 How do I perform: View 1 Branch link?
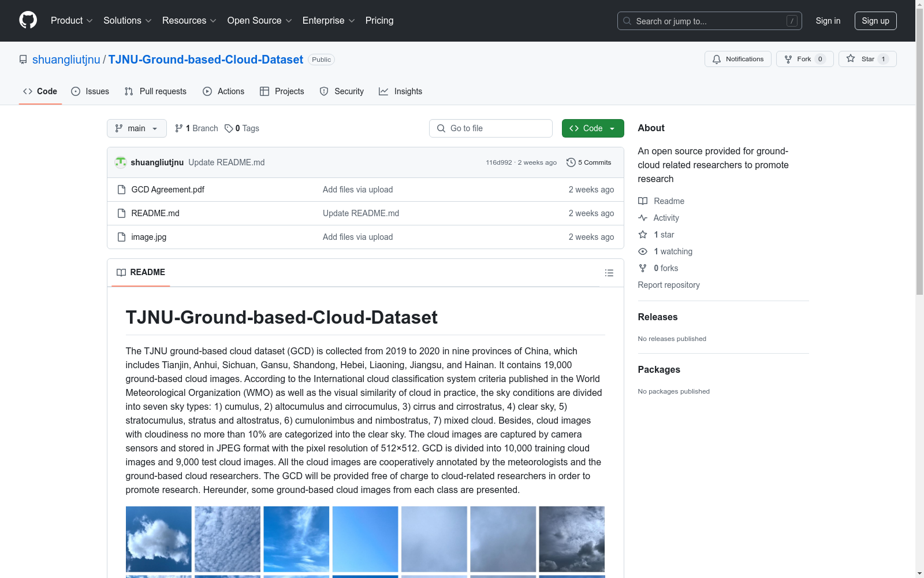(196, 128)
